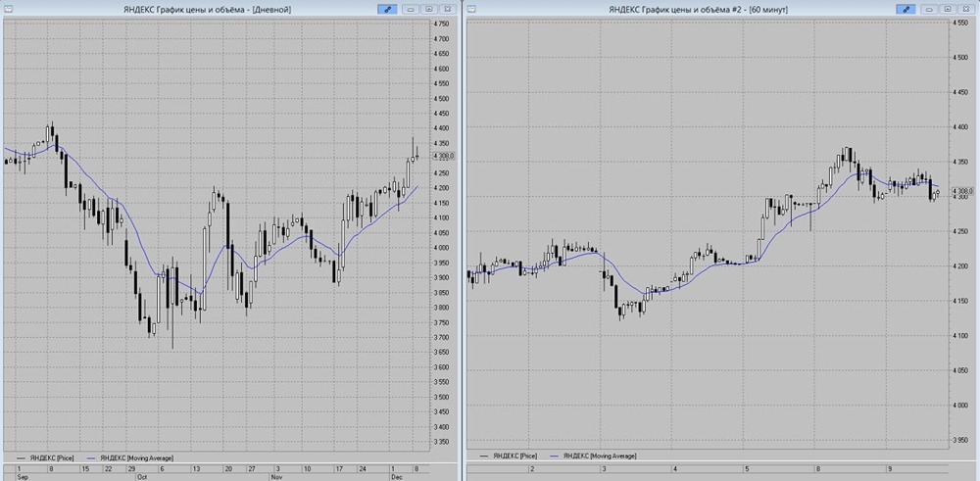Screen dimensions: 980x481
Task: Click the current price marker on the 60-minute price axis
Action: point(962,190)
